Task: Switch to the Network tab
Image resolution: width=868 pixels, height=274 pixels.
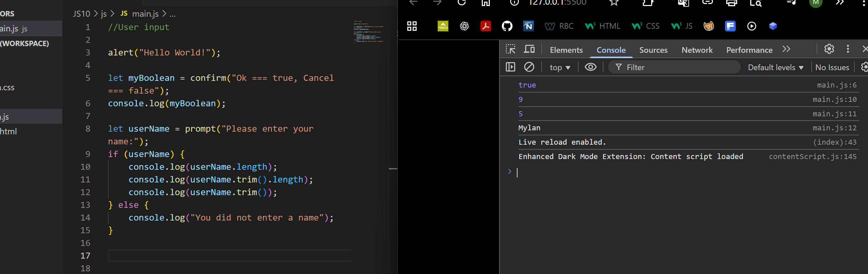Action: click(697, 50)
